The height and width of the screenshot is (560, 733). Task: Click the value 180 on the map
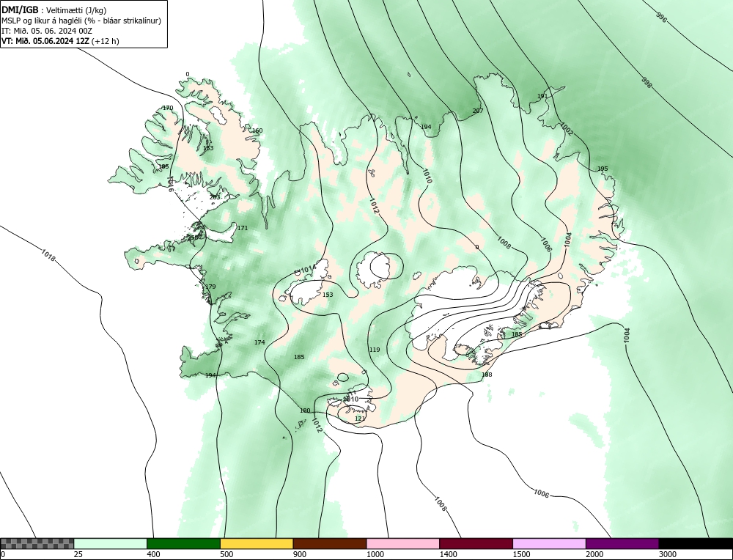305,411
